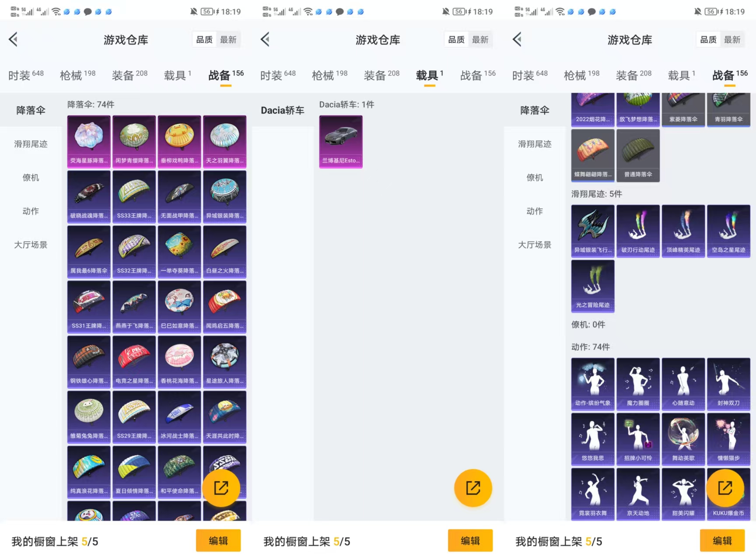Select the 异域银装飞行 glide trail
Image resolution: width=756 pixels, height=560 pixels.
pyautogui.click(x=593, y=231)
